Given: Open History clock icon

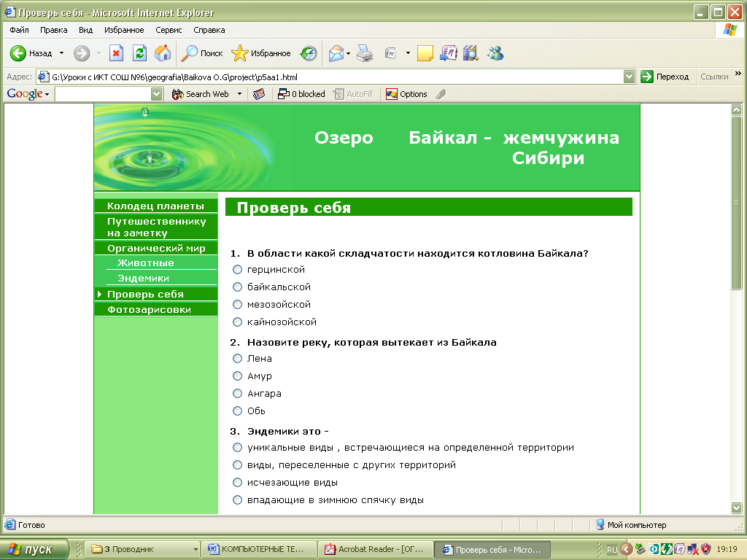Looking at the screenshot, I should (309, 53).
